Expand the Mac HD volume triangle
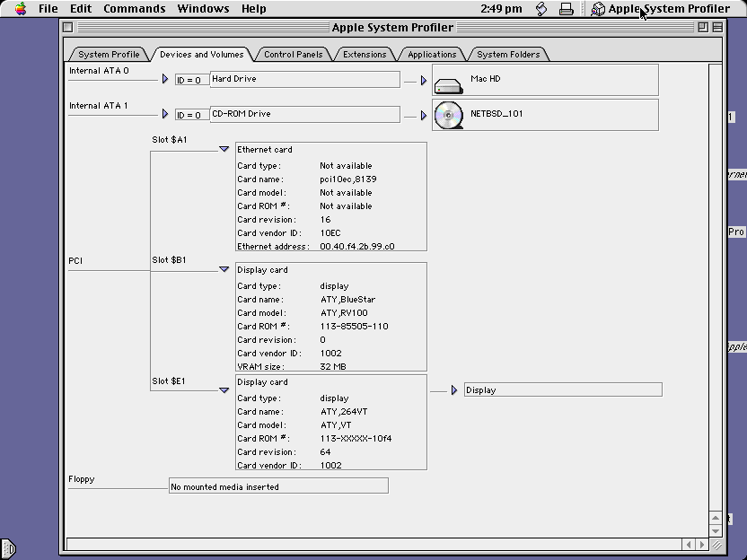 coord(423,81)
